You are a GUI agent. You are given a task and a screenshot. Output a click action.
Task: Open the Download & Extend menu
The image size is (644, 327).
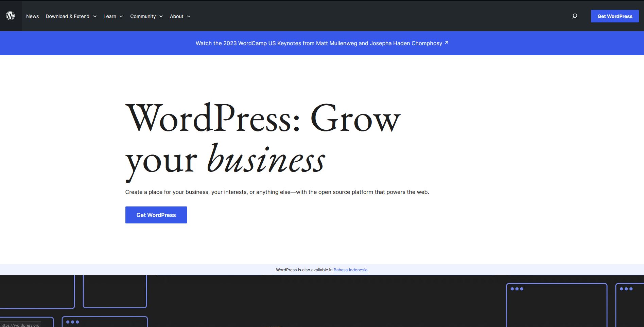pos(68,16)
